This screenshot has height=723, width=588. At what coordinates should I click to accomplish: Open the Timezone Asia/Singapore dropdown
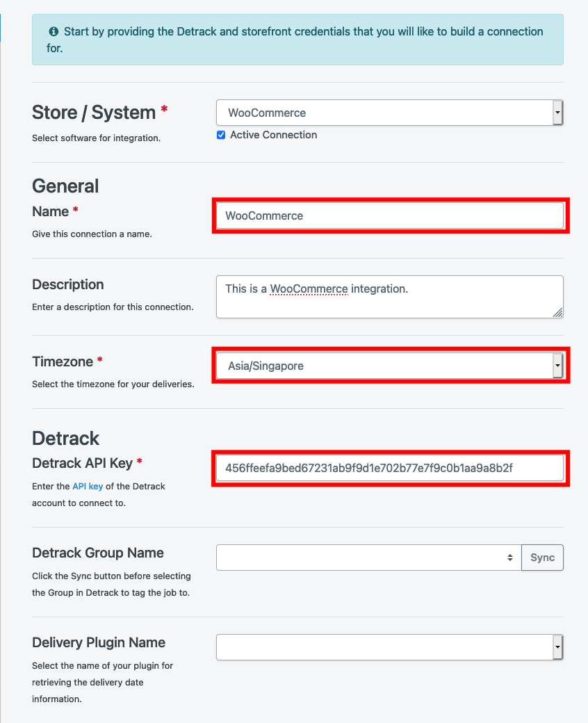click(x=389, y=366)
